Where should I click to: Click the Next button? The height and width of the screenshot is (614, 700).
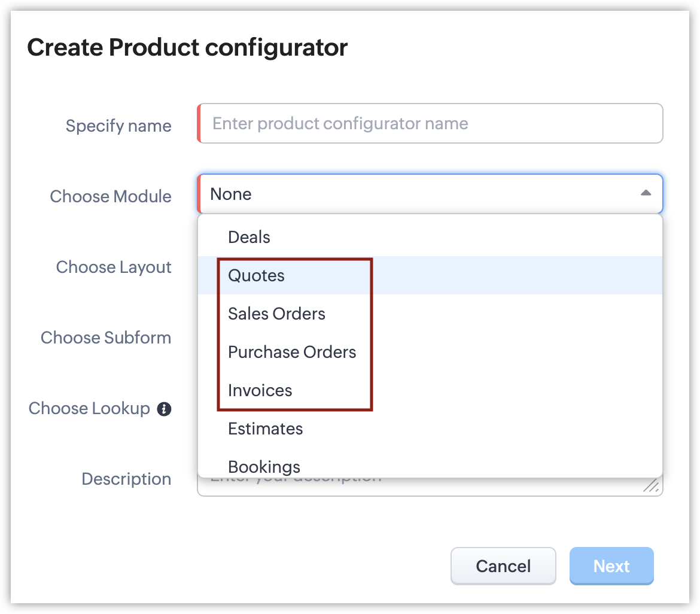pyautogui.click(x=611, y=566)
